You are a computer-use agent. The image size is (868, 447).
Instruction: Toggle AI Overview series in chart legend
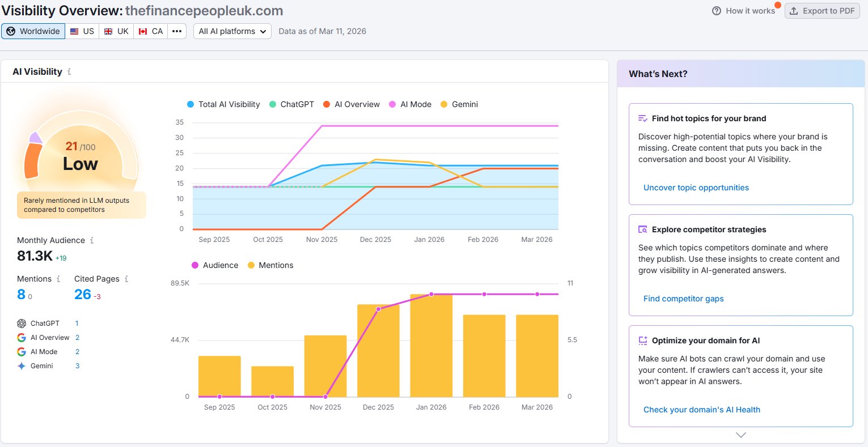click(x=352, y=104)
